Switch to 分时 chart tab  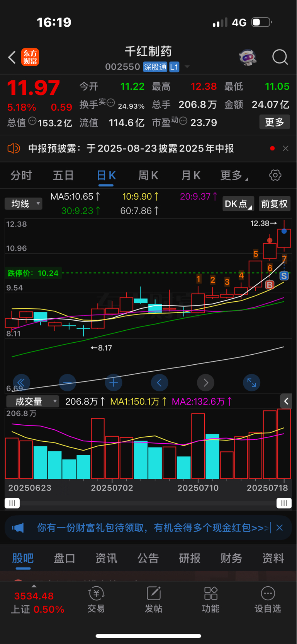21,176
